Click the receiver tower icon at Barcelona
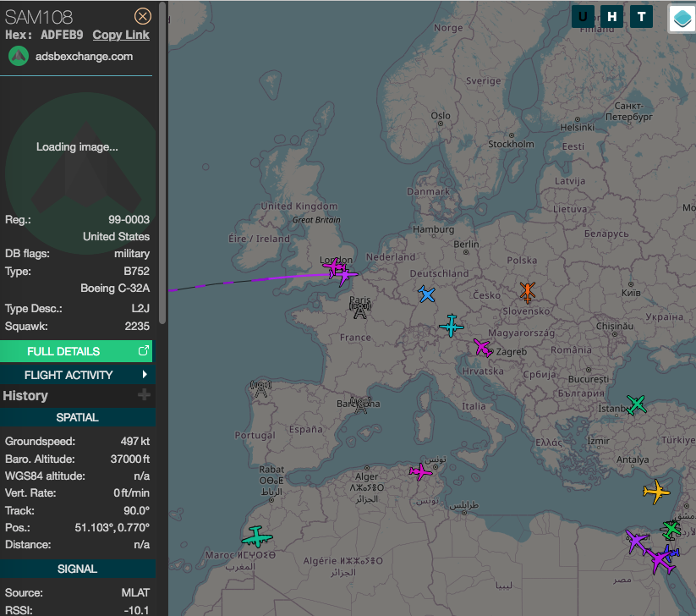 click(x=360, y=405)
